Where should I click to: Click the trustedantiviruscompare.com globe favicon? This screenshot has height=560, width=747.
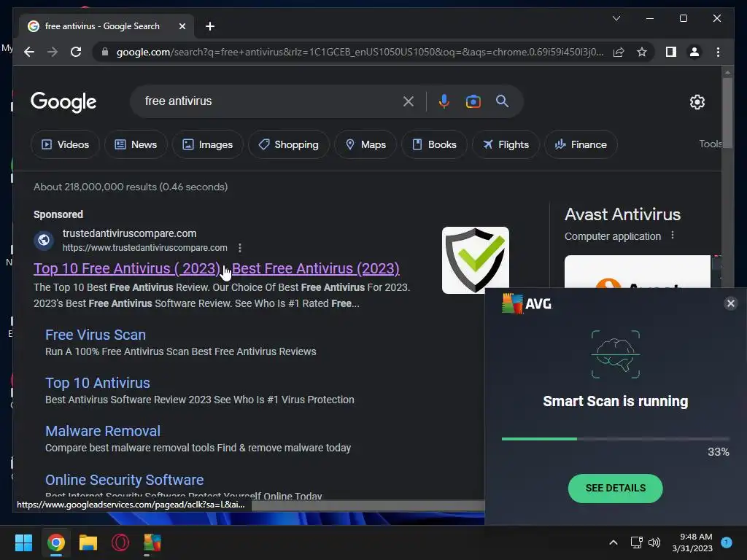(x=44, y=240)
